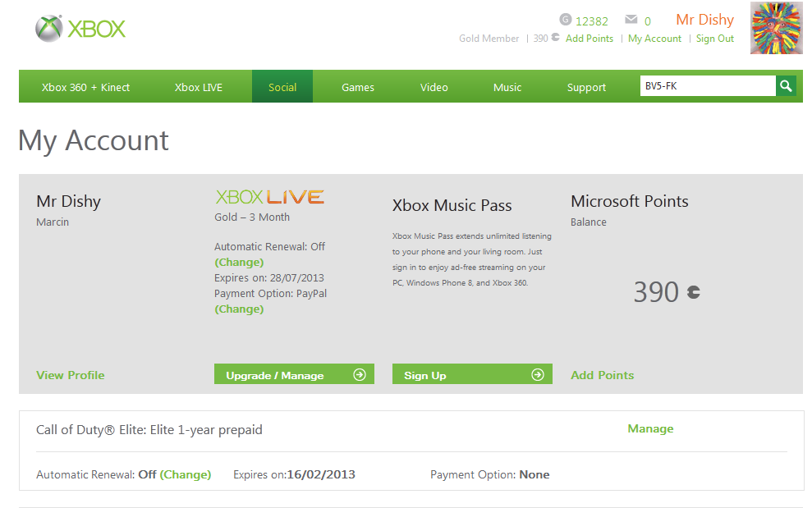Screen dimensions: 812x508
Task: Click the Xbox Music Pass heading
Action: [x=452, y=205]
